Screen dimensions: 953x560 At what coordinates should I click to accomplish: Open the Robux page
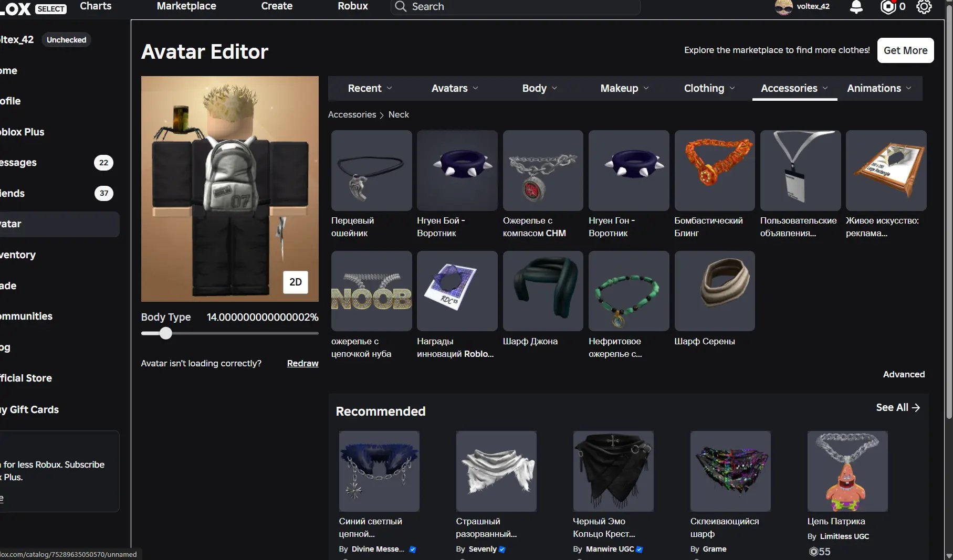pyautogui.click(x=353, y=6)
